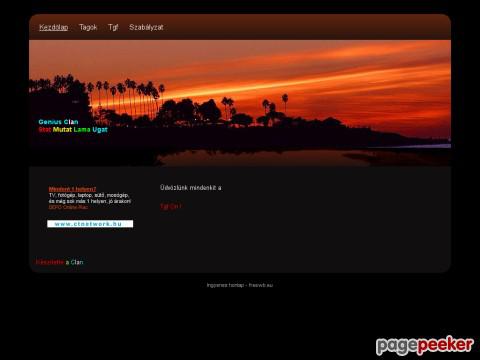Open the orange underlined ad headline
Viewport: 480px width, 360px height.
click(x=72, y=189)
